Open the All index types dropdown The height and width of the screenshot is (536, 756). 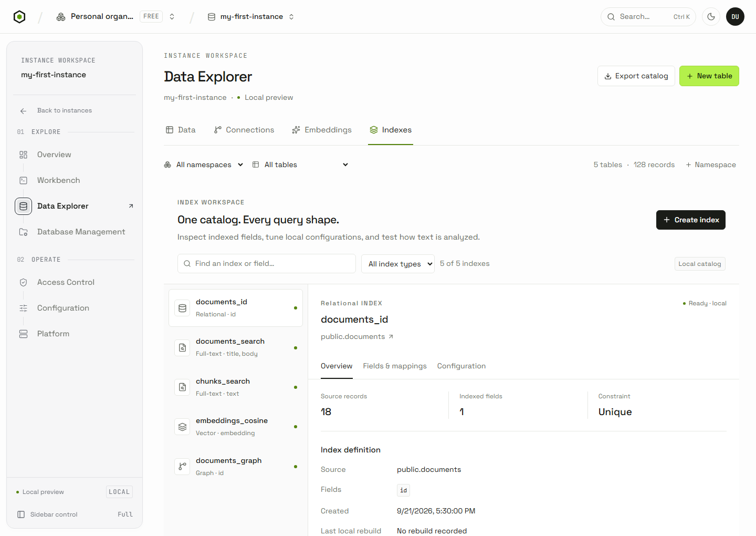[398, 264]
